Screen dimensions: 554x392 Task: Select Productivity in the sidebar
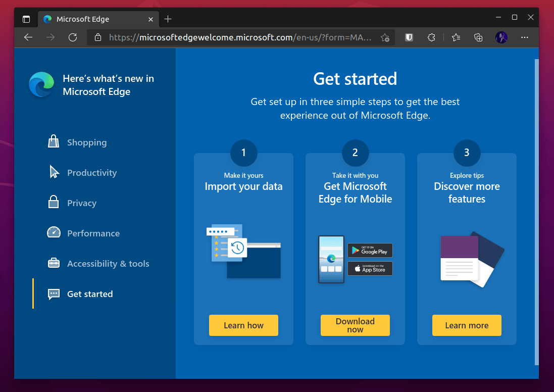coord(91,173)
